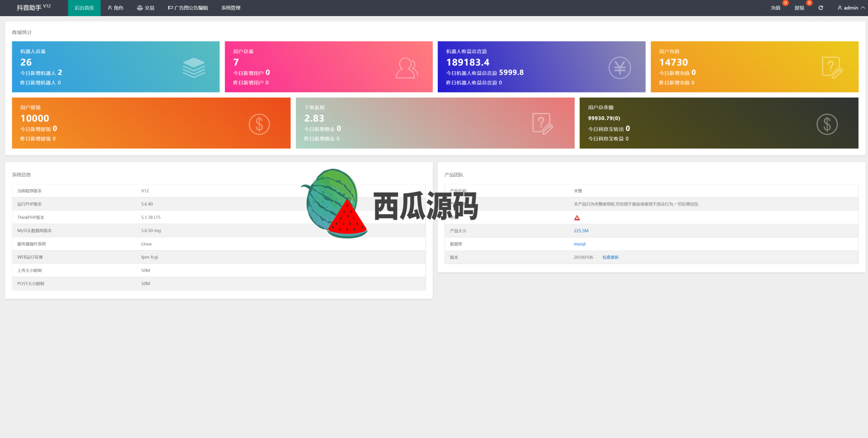
Task: Open the 系统管理 menu
Action: (231, 8)
